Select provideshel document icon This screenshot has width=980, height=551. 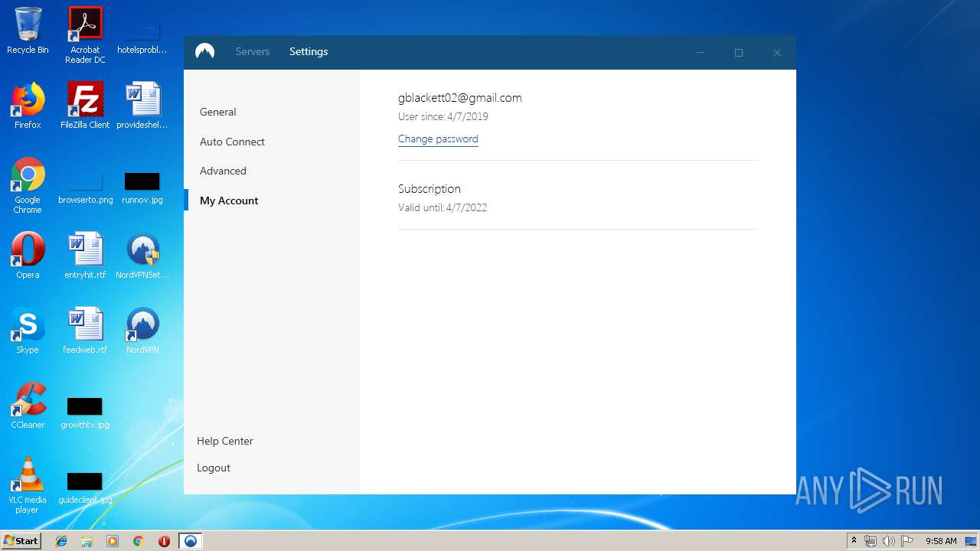142,106
